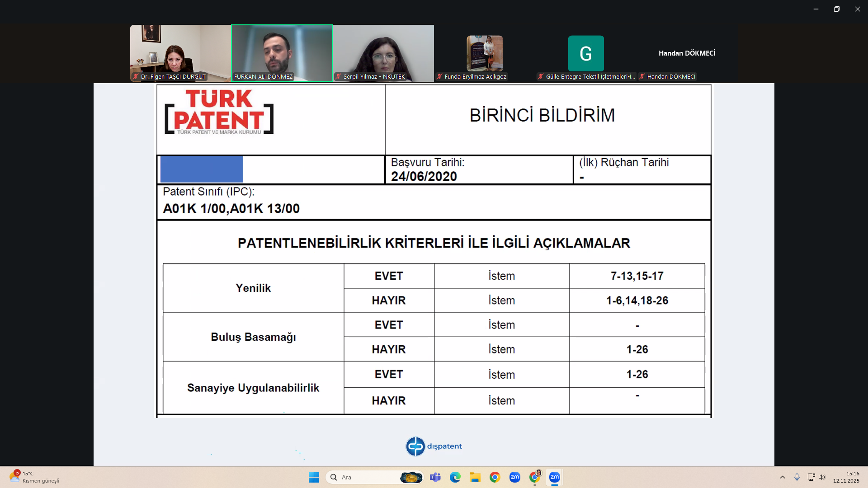Show hidden system tray icons chevron
Screen dimensions: 868x488
(x=783, y=477)
